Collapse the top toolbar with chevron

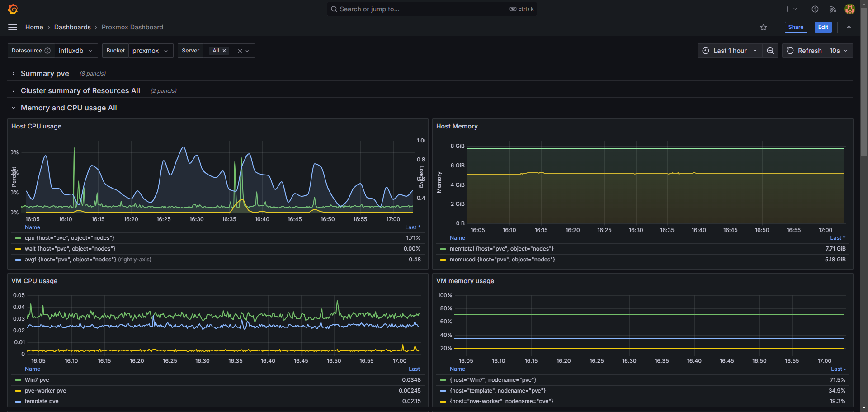point(849,27)
